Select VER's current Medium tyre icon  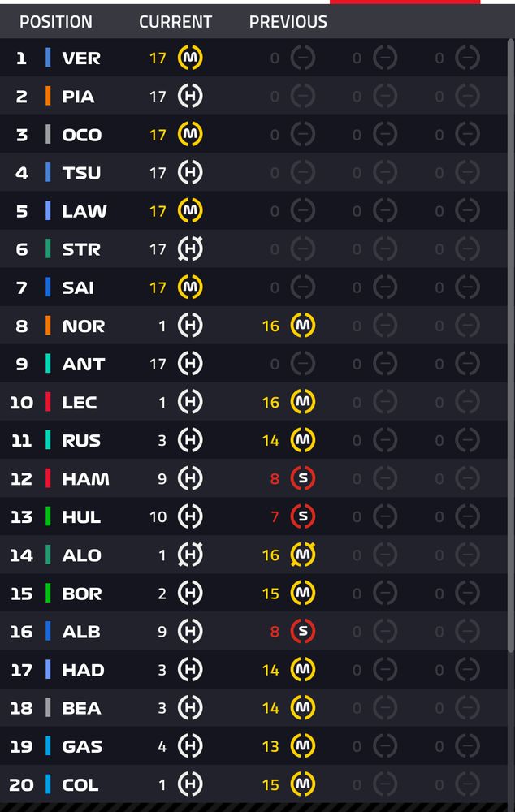[x=191, y=58]
